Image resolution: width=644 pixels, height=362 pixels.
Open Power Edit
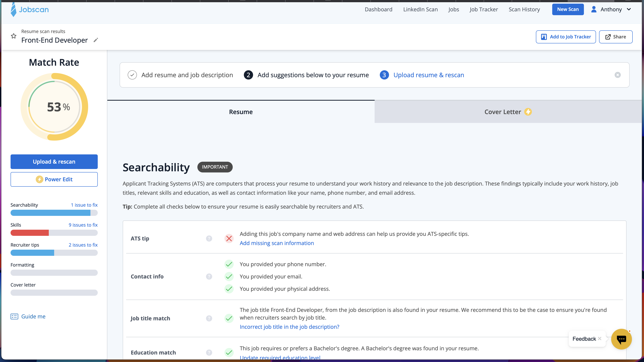click(54, 179)
